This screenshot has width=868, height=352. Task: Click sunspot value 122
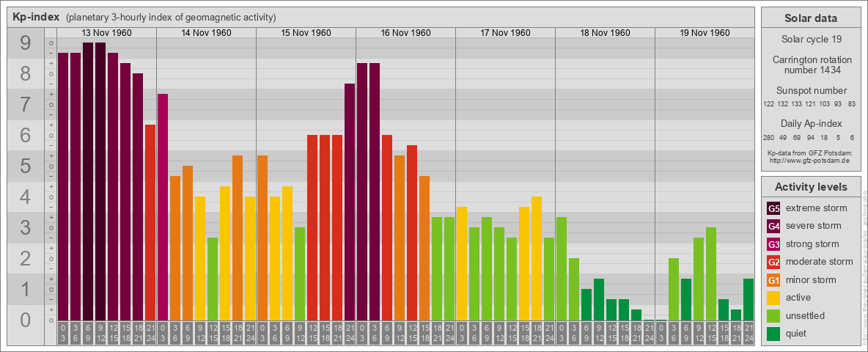point(768,104)
